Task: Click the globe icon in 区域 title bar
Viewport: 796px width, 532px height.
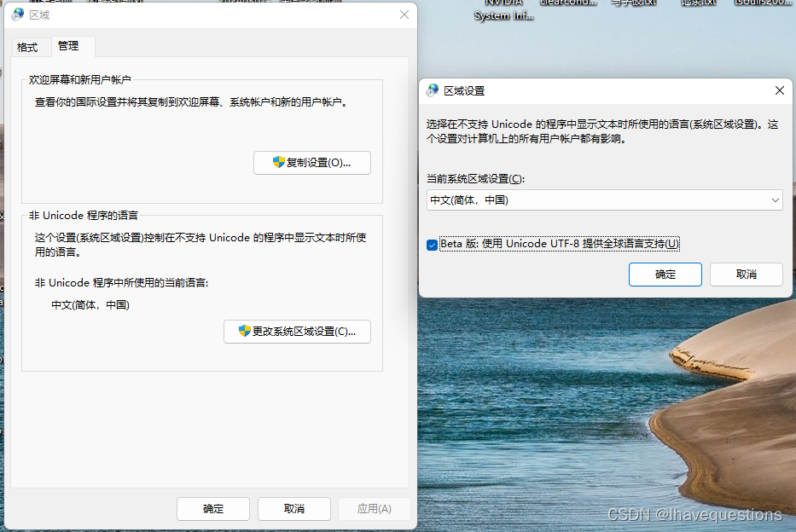Action: click(18, 14)
